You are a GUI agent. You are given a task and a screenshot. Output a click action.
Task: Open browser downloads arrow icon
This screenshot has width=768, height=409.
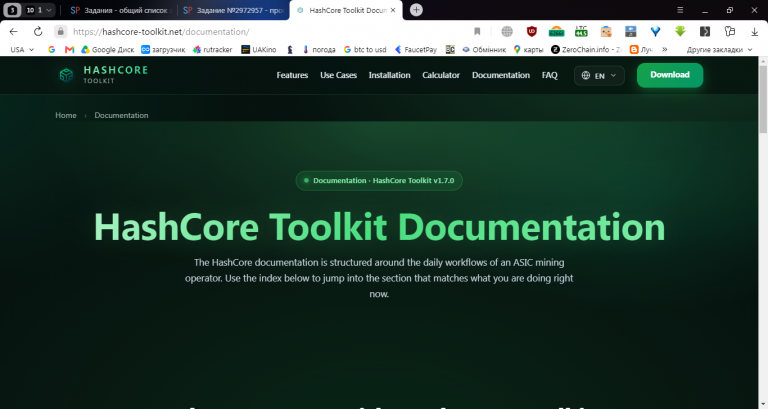click(754, 31)
